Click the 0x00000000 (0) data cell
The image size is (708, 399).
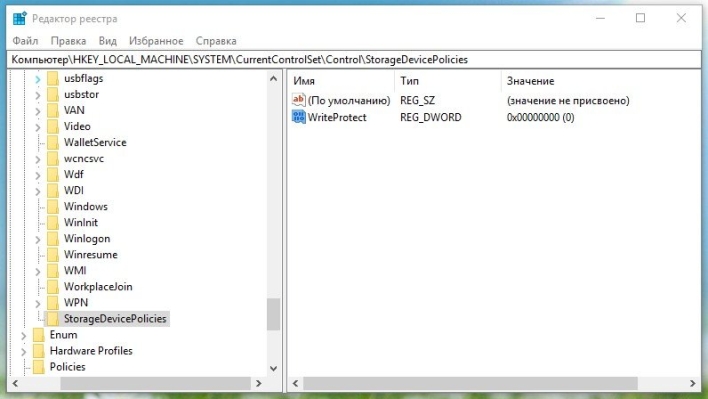point(540,117)
